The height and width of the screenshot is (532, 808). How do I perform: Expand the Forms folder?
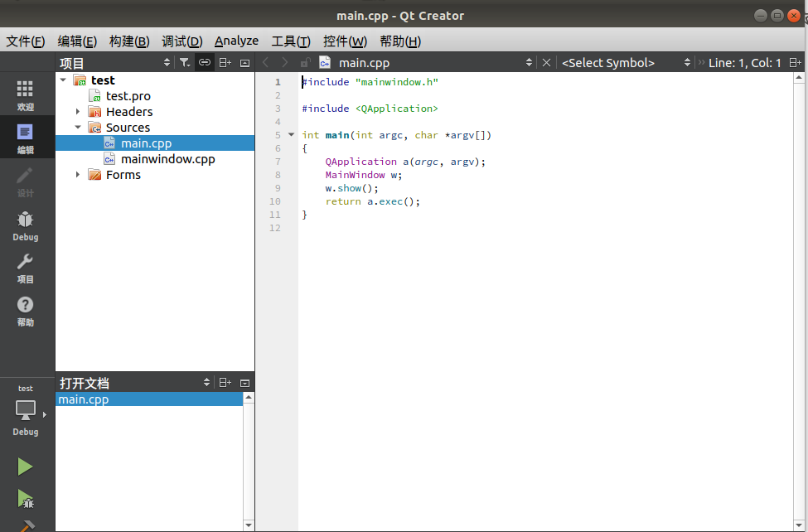pos(78,174)
